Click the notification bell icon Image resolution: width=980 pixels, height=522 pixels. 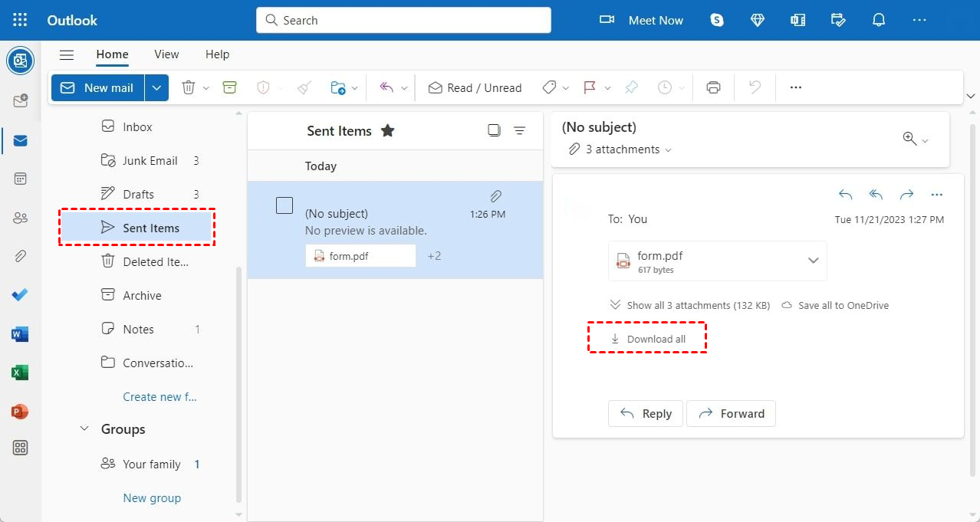879,21
